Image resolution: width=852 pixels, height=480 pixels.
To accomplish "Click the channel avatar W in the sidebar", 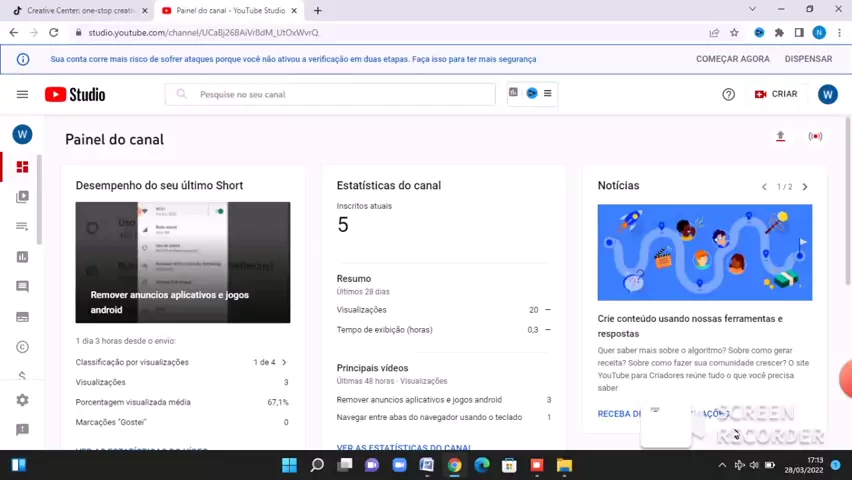I will point(22,134).
